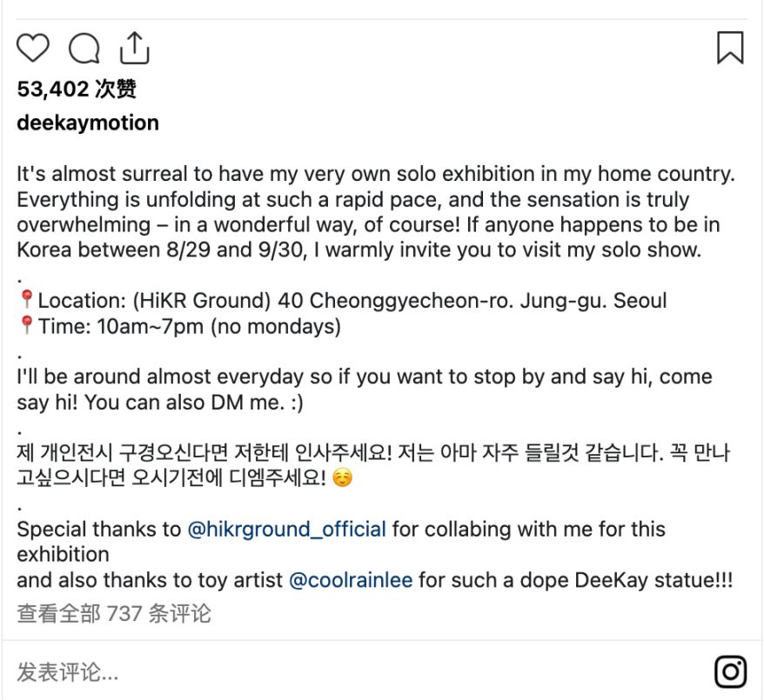Open the deekaymotion profile username
The image size is (764, 700).
[x=88, y=123]
